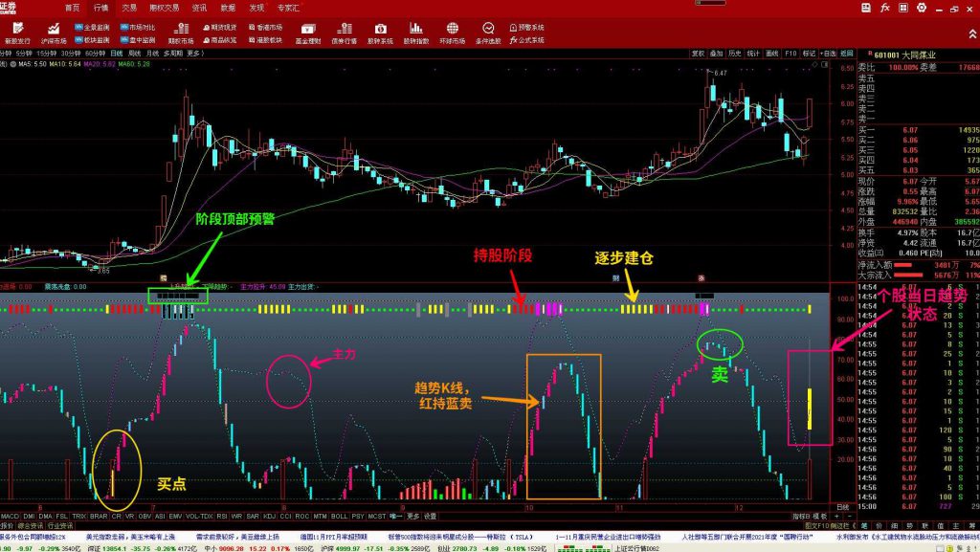This screenshot has height=552, width=980.
Task: Open the 交易 menu tab
Action: point(129,8)
